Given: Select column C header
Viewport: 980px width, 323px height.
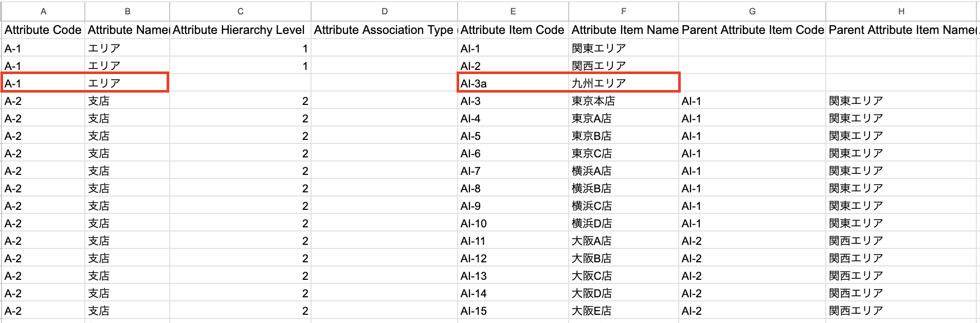Looking at the screenshot, I should (x=240, y=11).
